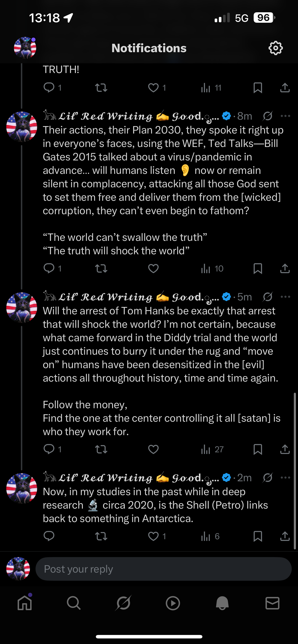Screen dimensions: 298x644
Task: Like the Tom Hanks arrest post
Action: (153, 449)
